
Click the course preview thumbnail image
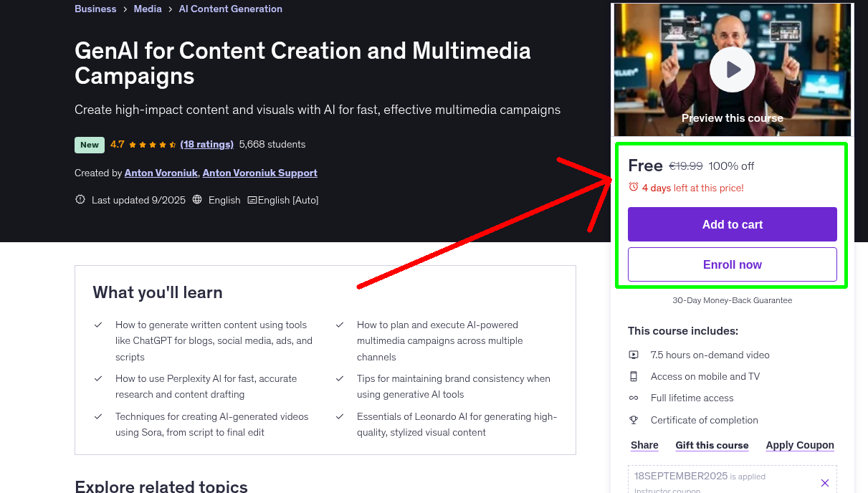pyautogui.click(x=732, y=70)
